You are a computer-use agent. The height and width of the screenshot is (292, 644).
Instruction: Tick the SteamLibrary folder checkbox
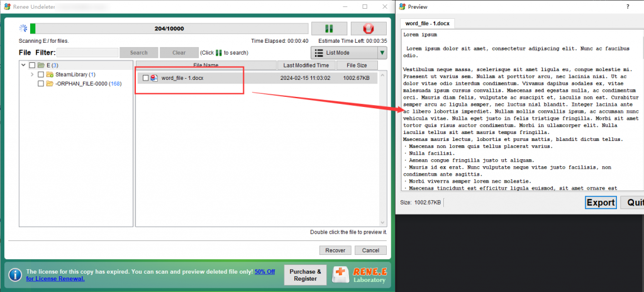pos(41,74)
